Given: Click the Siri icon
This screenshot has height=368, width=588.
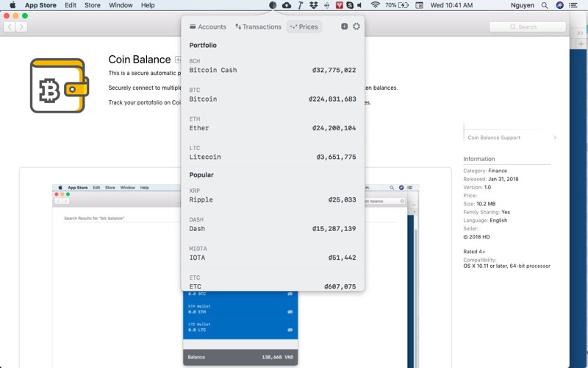Looking at the screenshot, I should click(x=559, y=5).
